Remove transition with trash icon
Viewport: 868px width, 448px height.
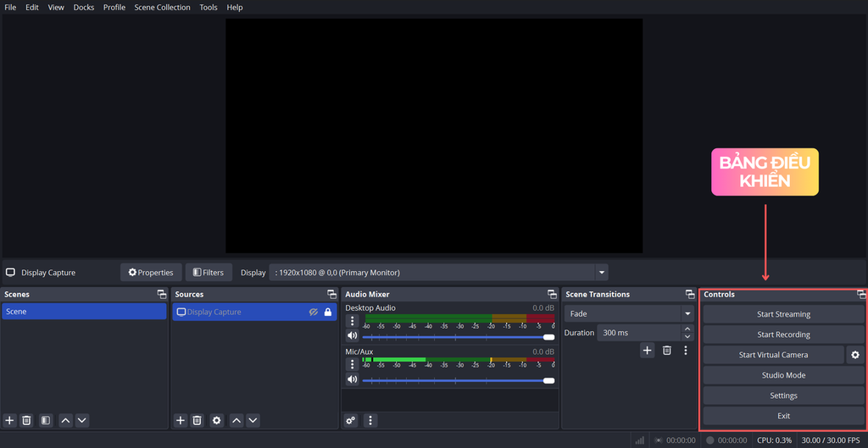click(x=667, y=350)
